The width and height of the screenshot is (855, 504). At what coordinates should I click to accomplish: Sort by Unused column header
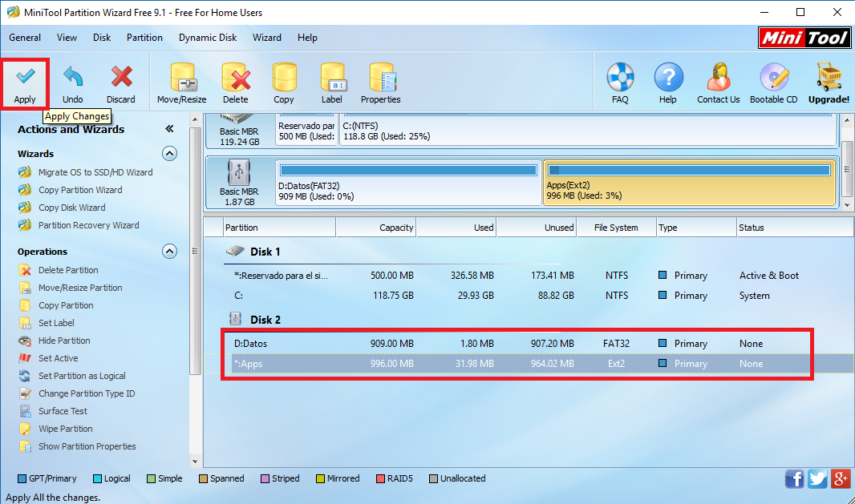pyautogui.click(x=536, y=228)
